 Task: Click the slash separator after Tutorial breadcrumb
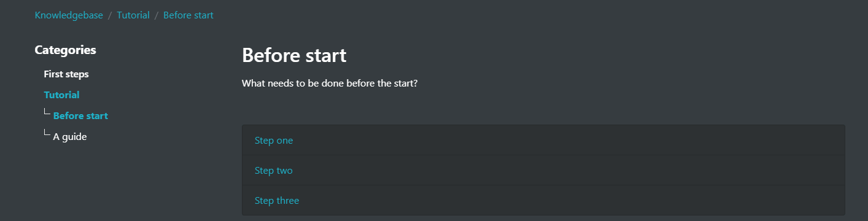coord(157,15)
